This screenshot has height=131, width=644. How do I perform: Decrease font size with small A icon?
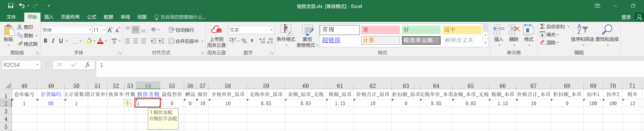pos(118,30)
